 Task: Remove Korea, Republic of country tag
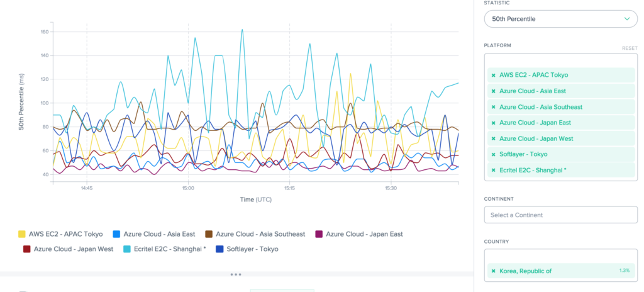pos(494,271)
